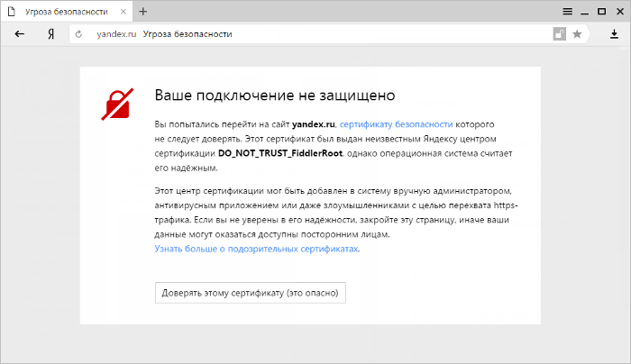631x364 pixels.
Task: Select the Угроза безопасности tab
Action: (67, 12)
